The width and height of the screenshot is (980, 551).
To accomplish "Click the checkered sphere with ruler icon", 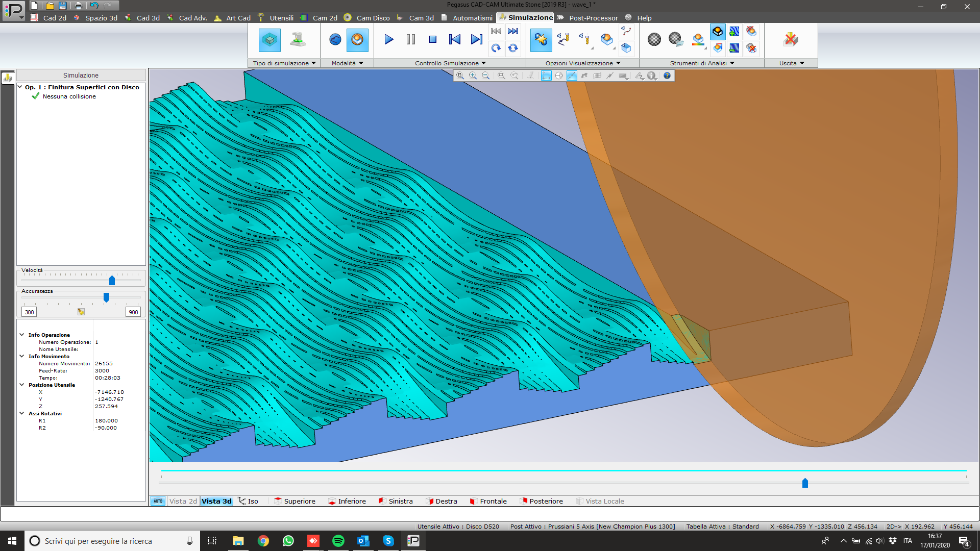I will [x=676, y=39].
